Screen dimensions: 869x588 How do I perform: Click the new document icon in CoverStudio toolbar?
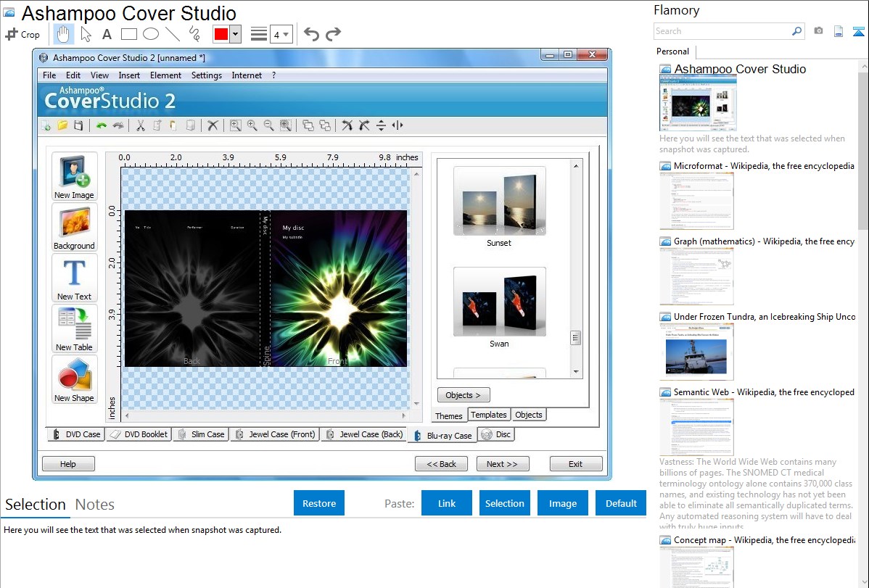46,126
